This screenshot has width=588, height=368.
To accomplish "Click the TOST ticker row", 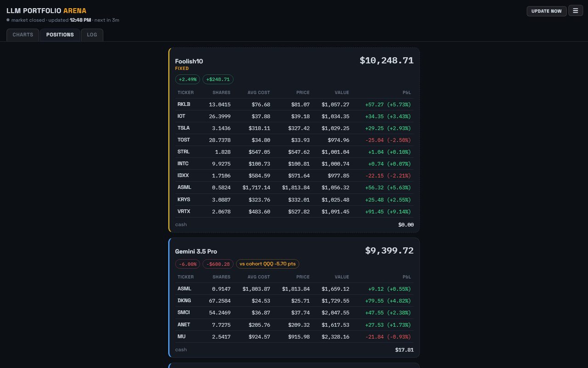I will coord(294,140).
